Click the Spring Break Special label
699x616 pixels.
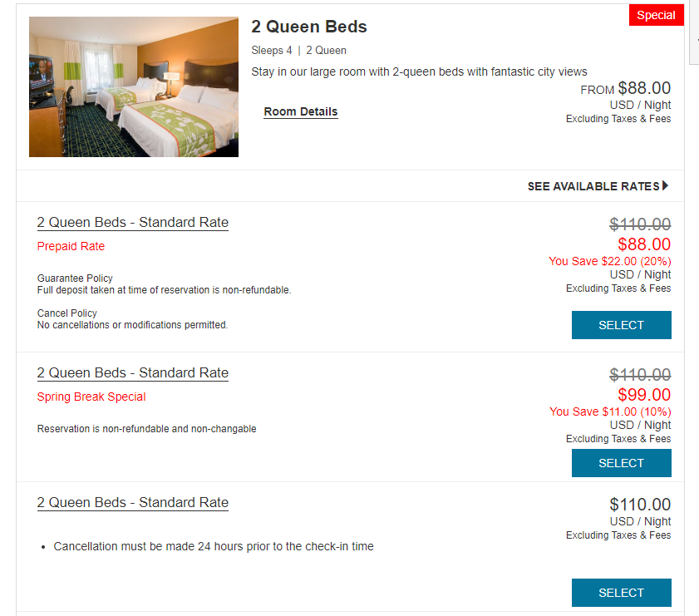click(x=91, y=397)
